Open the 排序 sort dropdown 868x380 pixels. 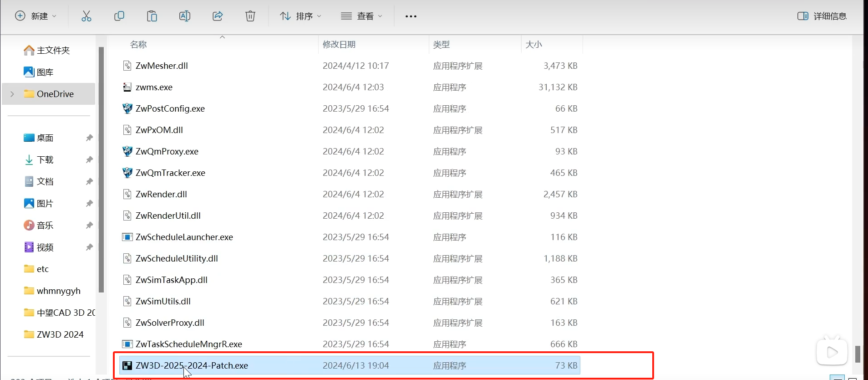click(300, 16)
